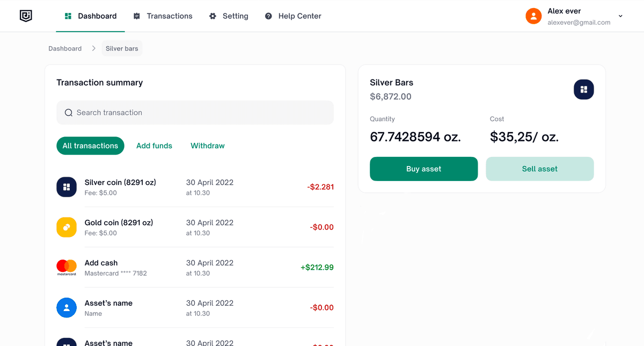This screenshot has width=644, height=346.
Task: Click the breadcrumb chevron after Dashboard
Action: (x=93, y=48)
